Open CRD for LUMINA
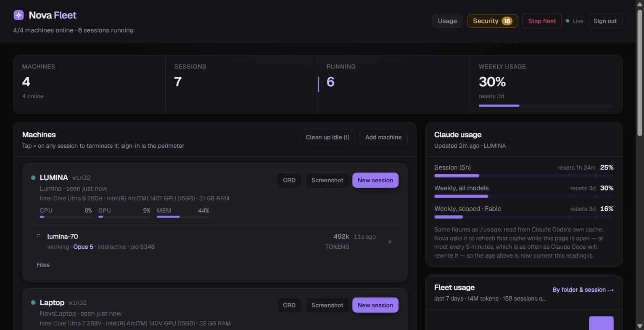This screenshot has height=330, width=644. point(289,180)
